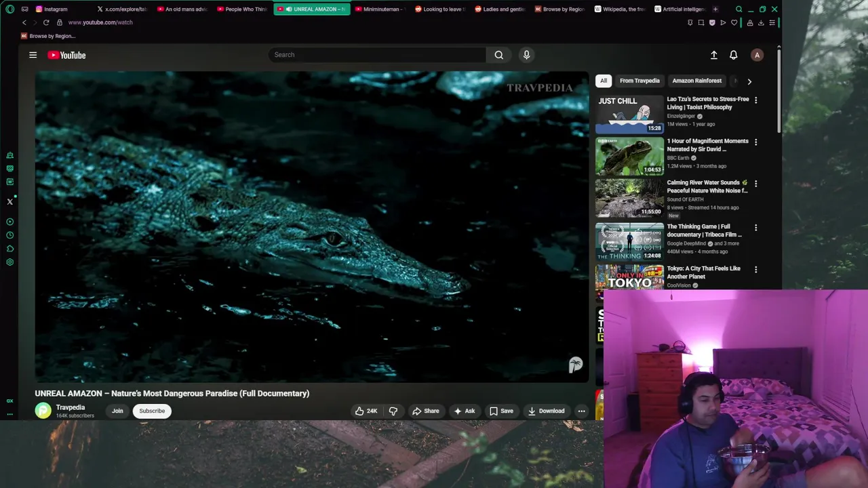Click the Browse by Region bookmark
Screen dimensions: 868x488
(x=47, y=36)
